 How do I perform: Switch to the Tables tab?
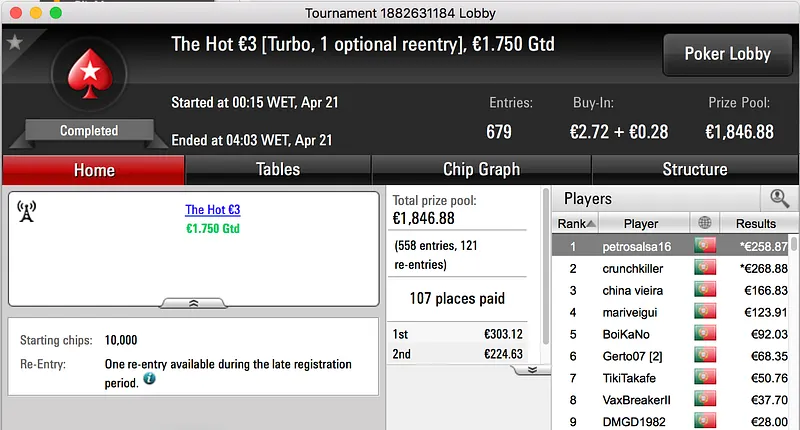[x=278, y=170]
